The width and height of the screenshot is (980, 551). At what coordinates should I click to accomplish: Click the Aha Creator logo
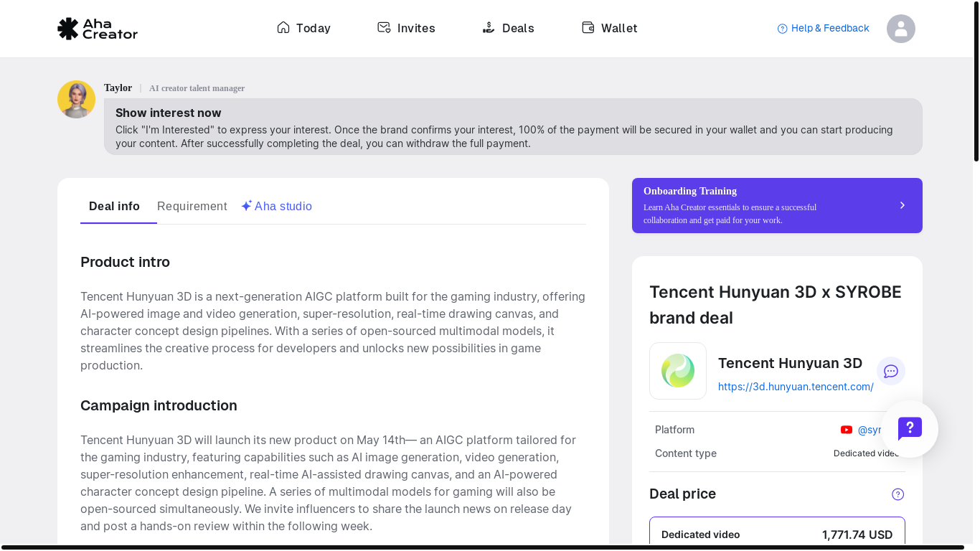pos(98,29)
